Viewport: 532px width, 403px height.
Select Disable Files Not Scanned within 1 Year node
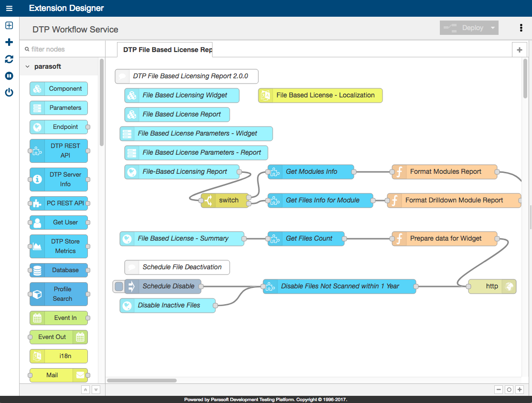pos(339,286)
